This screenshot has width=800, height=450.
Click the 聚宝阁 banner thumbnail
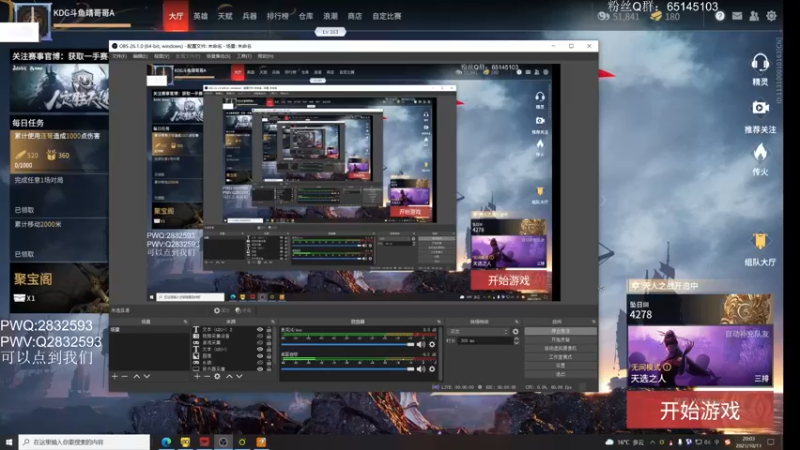(59, 288)
